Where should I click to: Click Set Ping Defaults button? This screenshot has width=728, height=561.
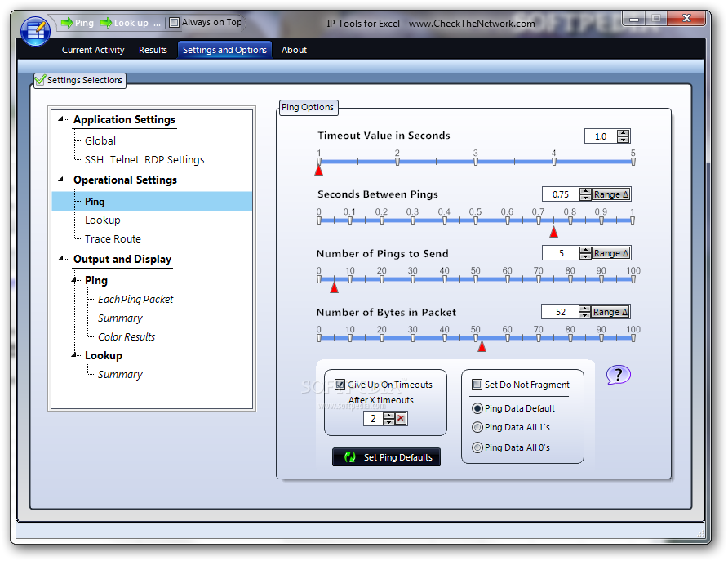tap(386, 457)
